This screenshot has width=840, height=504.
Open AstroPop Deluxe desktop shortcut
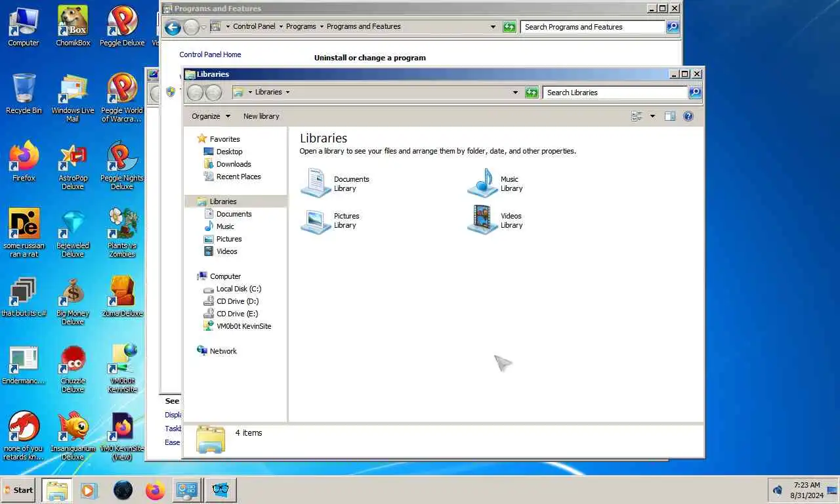73,165
